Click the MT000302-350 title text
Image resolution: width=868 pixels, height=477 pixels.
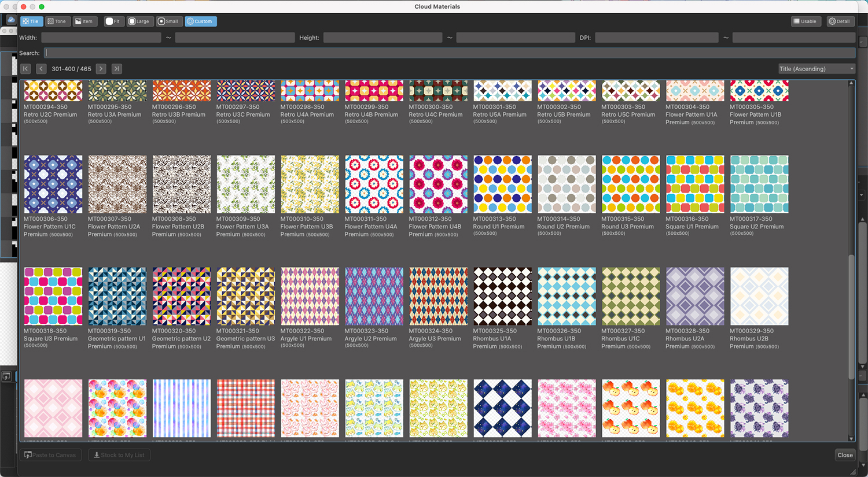pyautogui.click(x=559, y=107)
